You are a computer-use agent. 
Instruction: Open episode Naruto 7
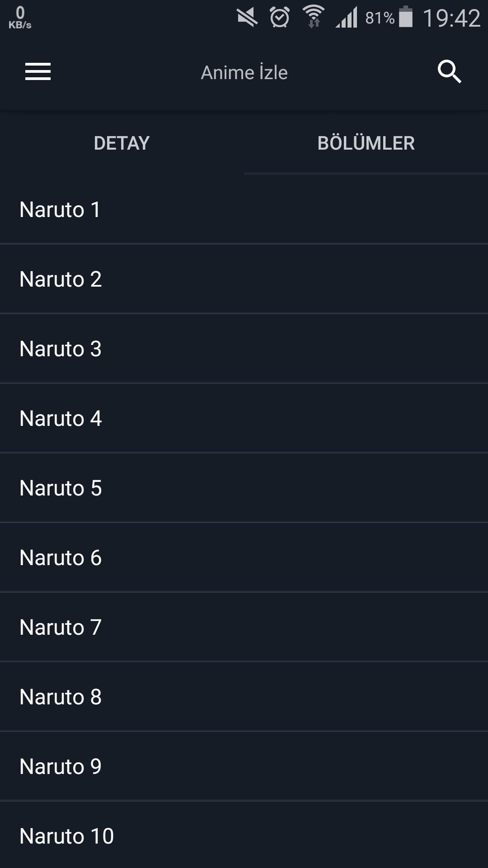tap(244, 627)
